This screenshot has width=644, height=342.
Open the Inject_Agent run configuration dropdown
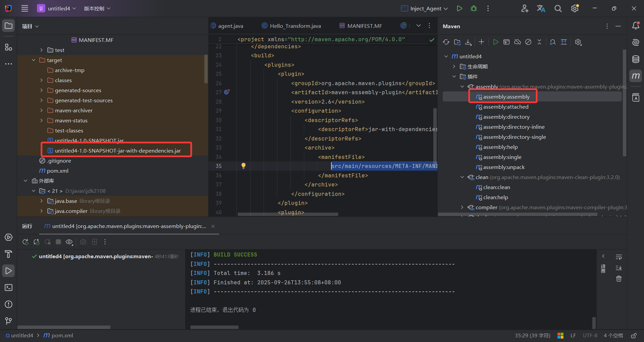coord(424,8)
